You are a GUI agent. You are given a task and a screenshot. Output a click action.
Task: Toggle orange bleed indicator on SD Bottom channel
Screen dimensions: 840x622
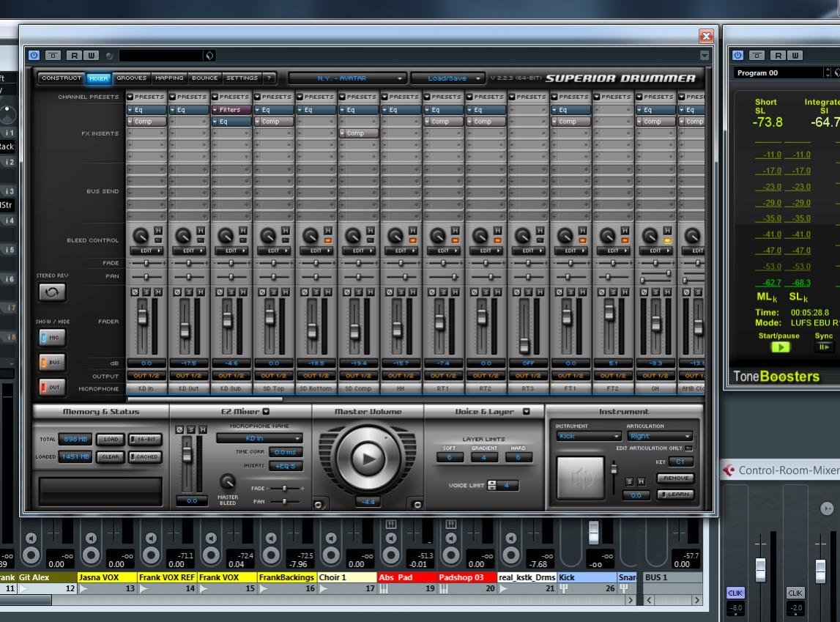coord(328,240)
